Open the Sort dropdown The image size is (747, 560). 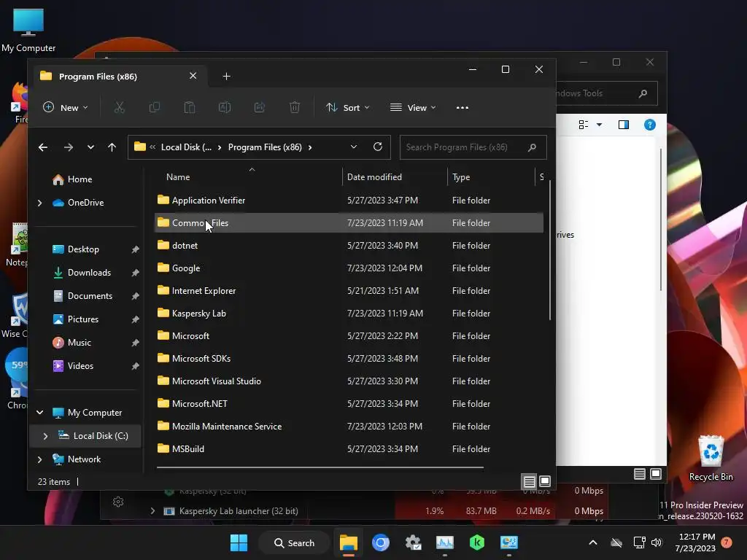coord(348,108)
